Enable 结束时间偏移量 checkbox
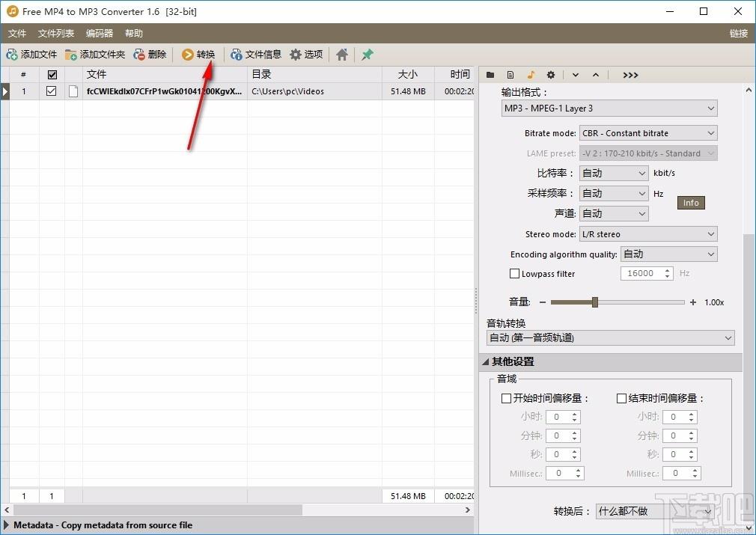756x535 pixels. (x=621, y=398)
